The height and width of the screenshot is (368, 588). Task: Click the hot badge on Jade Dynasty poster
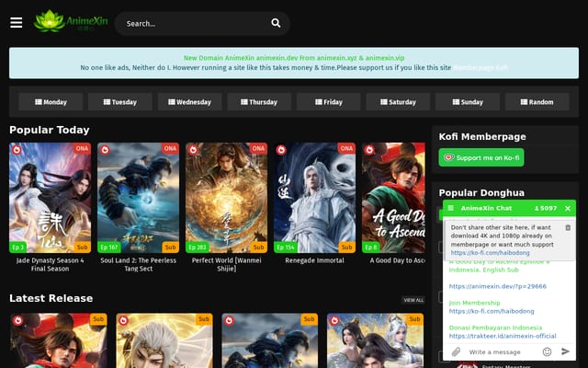pos(17,150)
